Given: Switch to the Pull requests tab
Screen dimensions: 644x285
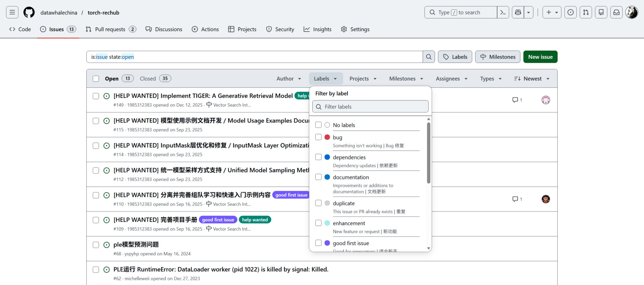Looking at the screenshot, I should tap(111, 29).
